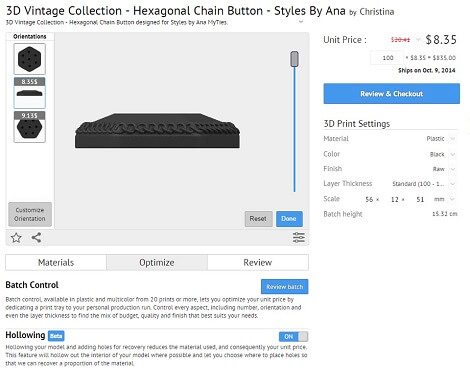Click the star favorite icon

(16, 238)
